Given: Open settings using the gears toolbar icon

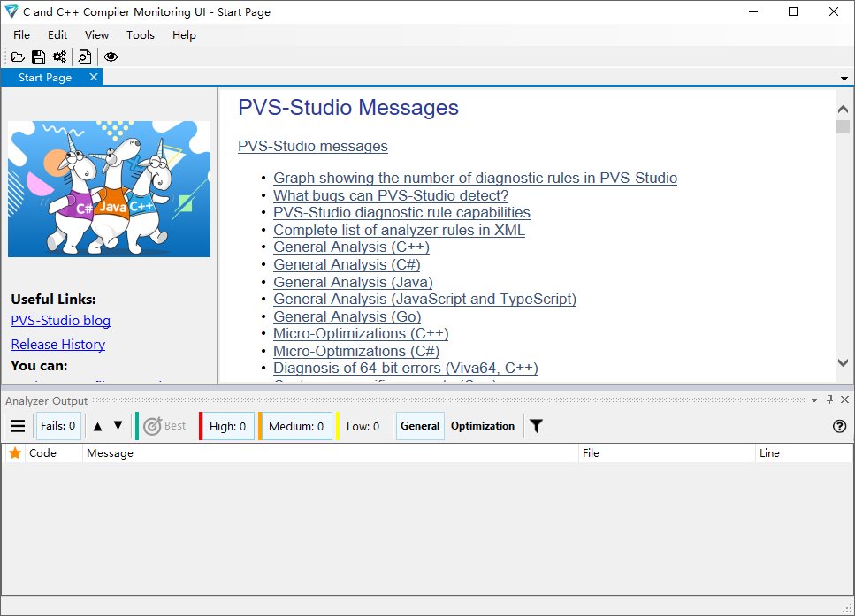Looking at the screenshot, I should [x=59, y=57].
